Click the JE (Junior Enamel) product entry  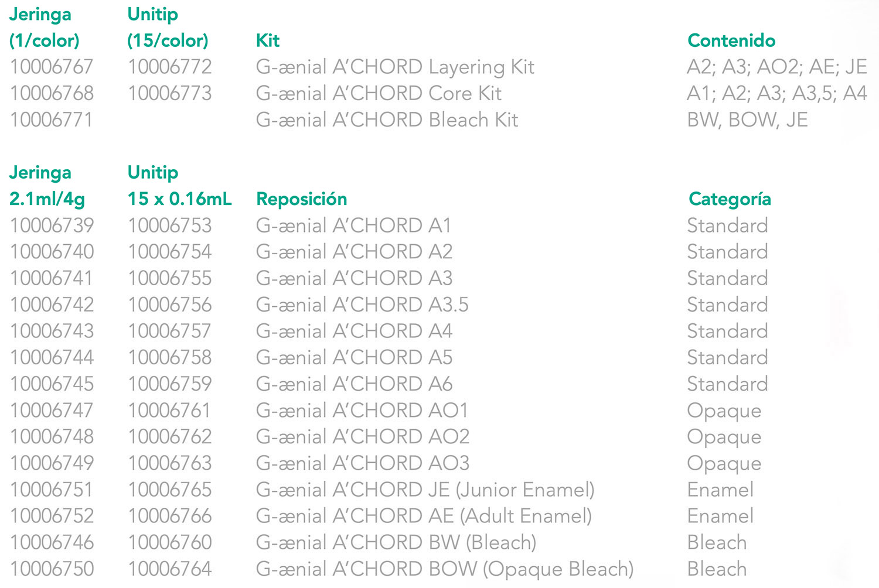[425, 490]
